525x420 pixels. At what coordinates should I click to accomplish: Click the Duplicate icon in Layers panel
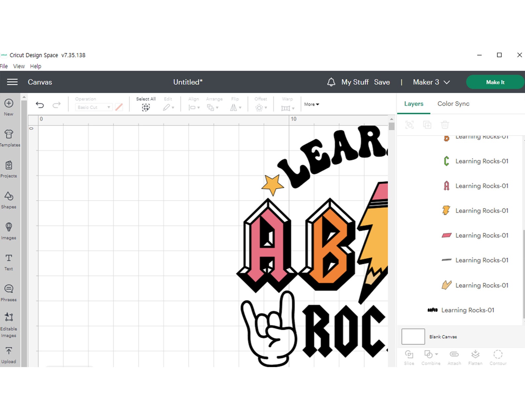coord(427,125)
